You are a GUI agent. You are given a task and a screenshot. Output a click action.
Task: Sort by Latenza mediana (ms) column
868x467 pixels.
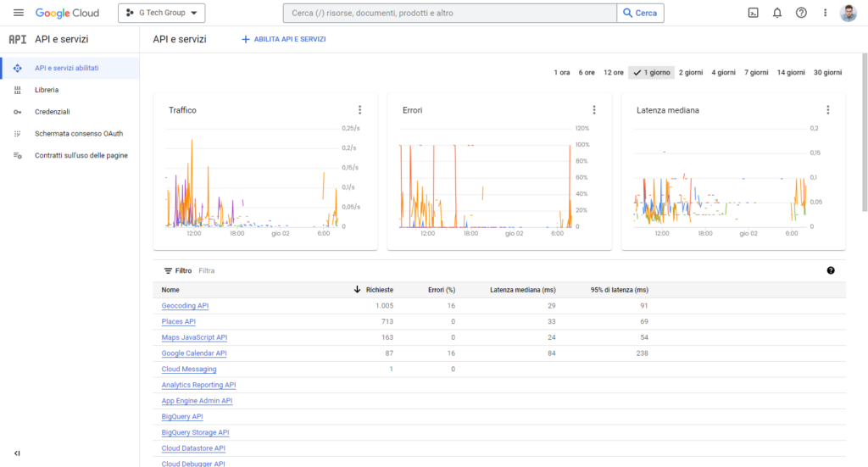[522, 290]
